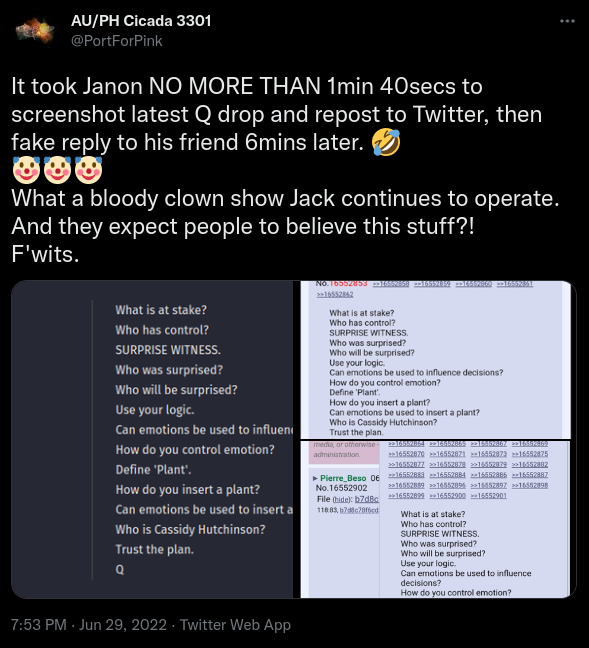
Task: Click the expand triangle beside Pierre_Beso
Action: coord(315,478)
